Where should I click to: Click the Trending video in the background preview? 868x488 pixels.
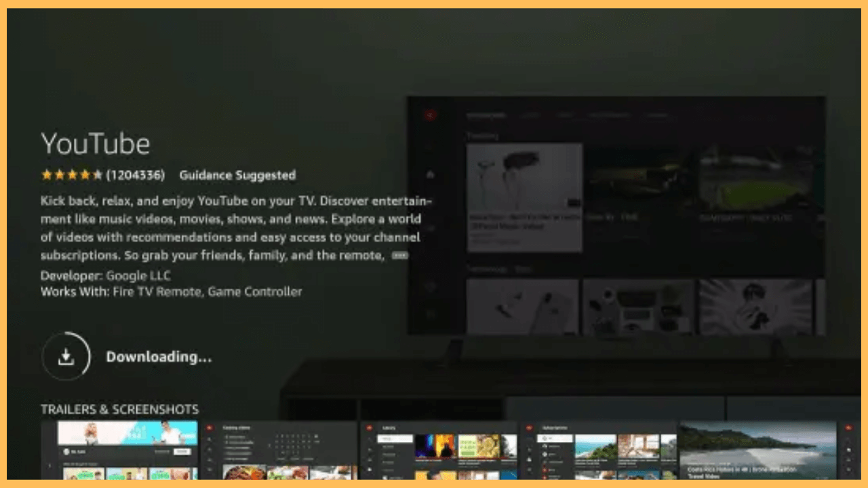click(x=524, y=197)
